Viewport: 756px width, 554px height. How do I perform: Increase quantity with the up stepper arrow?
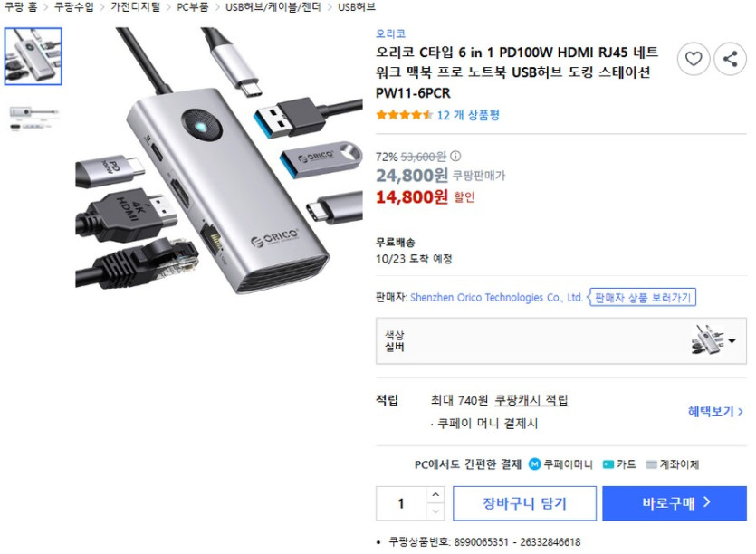click(x=435, y=493)
